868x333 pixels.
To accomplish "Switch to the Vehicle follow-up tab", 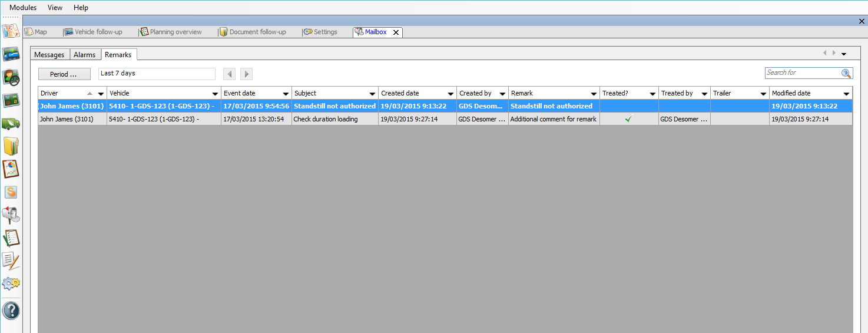I will (x=93, y=32).
